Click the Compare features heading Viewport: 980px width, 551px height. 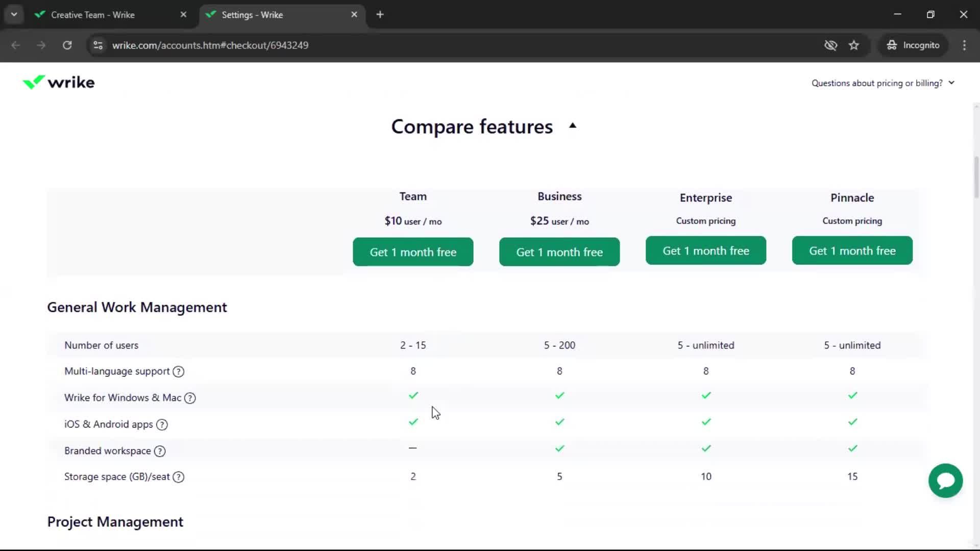click(472, 127)
